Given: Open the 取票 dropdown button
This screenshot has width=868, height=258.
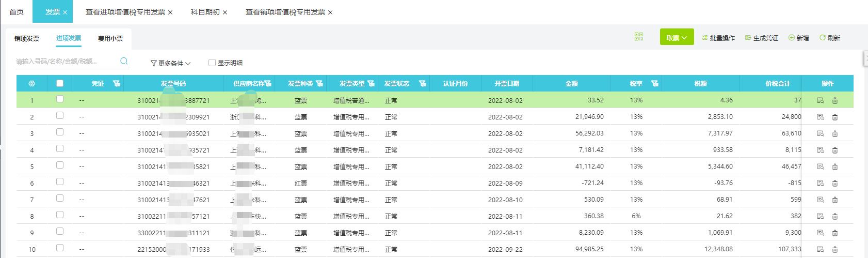Looking at the screenshot, I should click(677, 37).
